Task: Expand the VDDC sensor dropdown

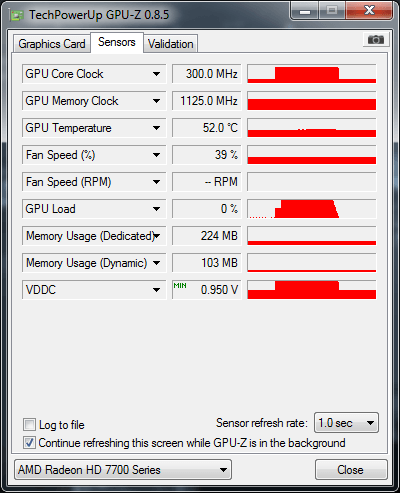Action: pyautogui.click(x=156, y=290)
